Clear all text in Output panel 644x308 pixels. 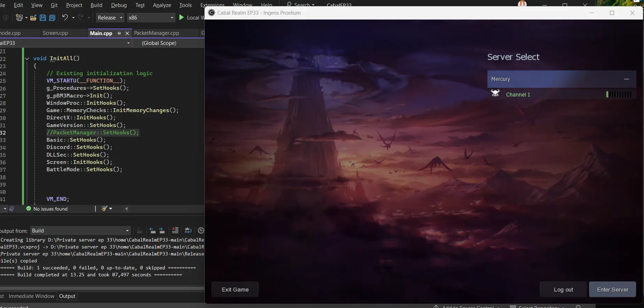(175, 230)
